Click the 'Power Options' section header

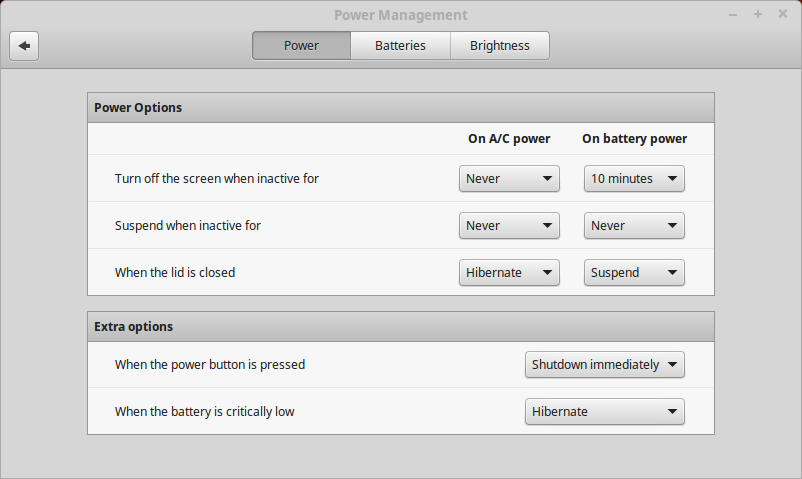138,108
